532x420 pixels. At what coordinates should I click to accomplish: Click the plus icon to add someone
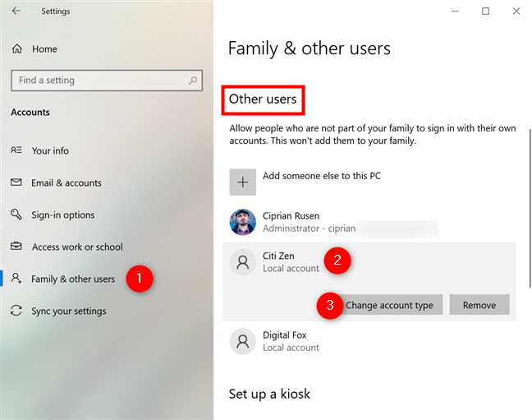click(242, 182)
